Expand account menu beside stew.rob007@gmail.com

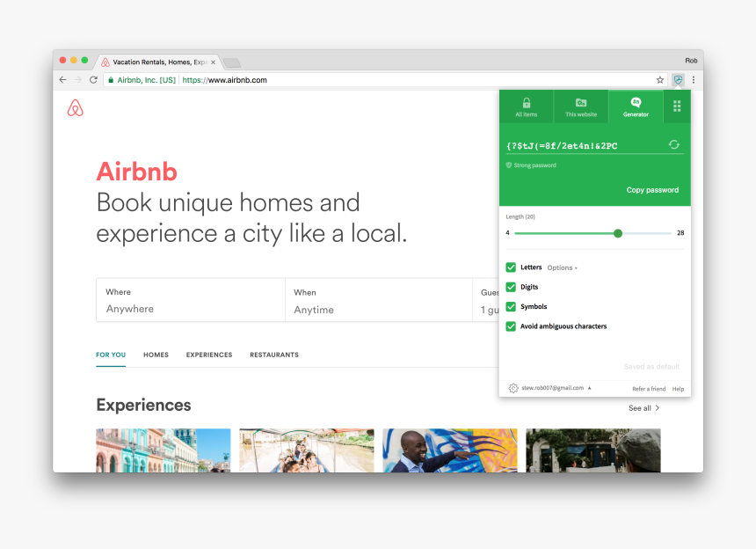589,388
